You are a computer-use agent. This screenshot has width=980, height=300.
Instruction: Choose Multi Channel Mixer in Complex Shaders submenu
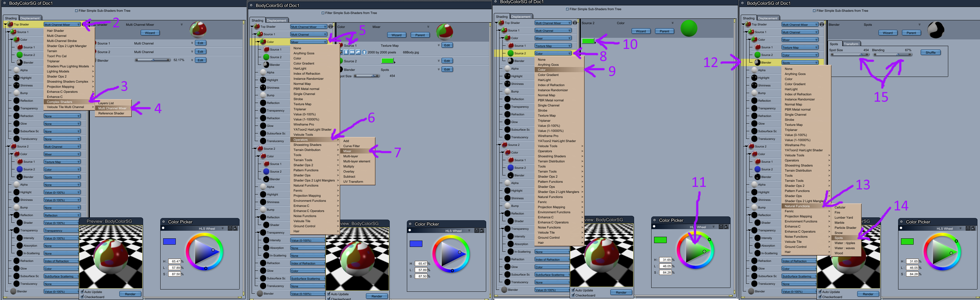coord(113,108)
